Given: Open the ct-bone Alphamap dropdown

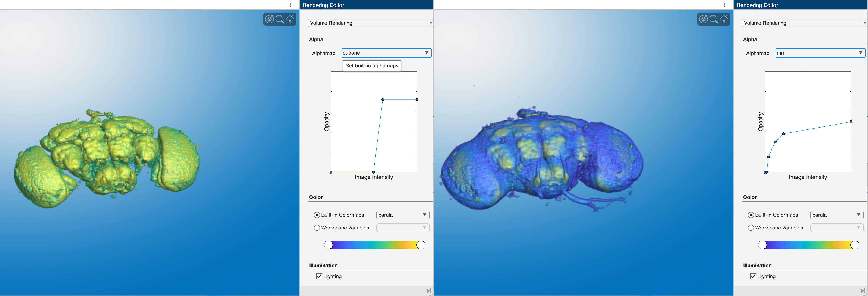Looking at the screenshot, I should pyautogui.click(x=386, y=53).
